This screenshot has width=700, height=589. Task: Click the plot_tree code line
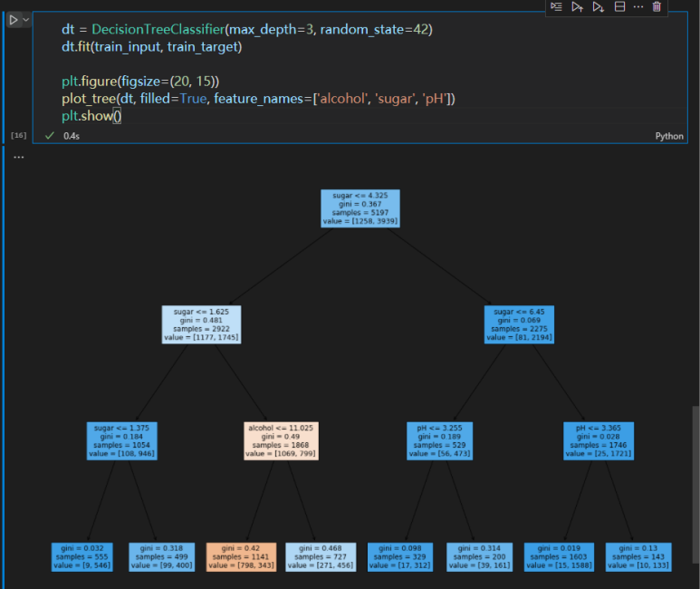coord(258,98)
